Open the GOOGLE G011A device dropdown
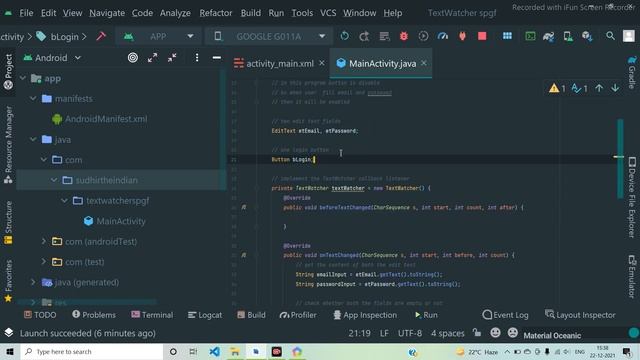 coord(269,36)
